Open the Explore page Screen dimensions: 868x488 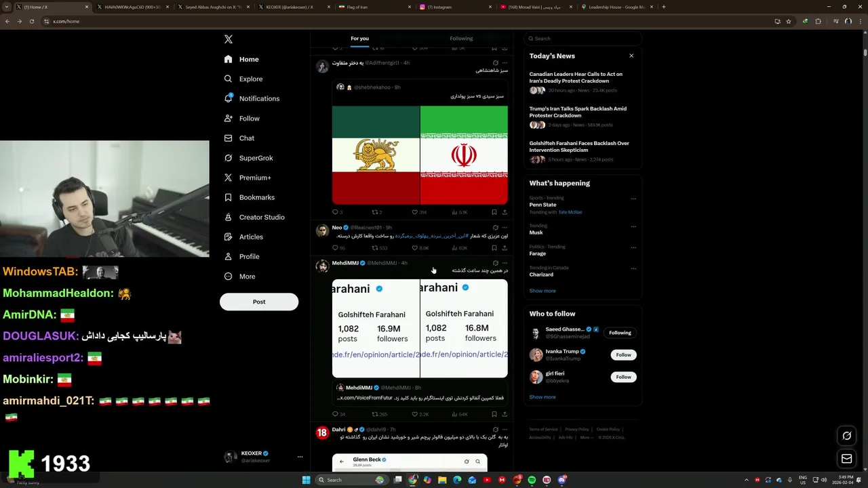243,79
